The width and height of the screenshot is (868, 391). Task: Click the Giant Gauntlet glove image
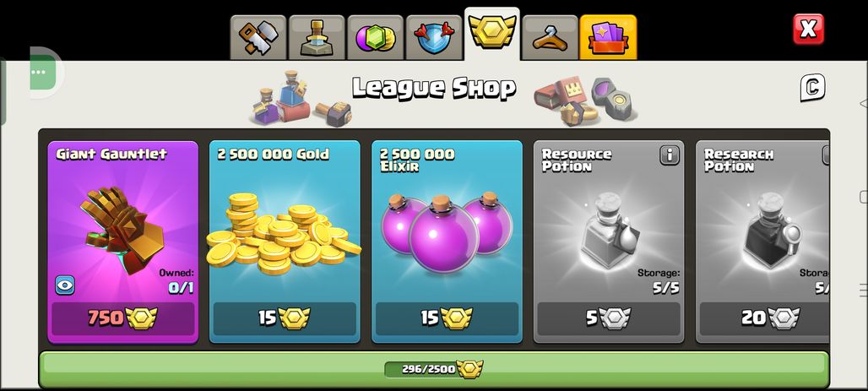[x=123, y=229]
